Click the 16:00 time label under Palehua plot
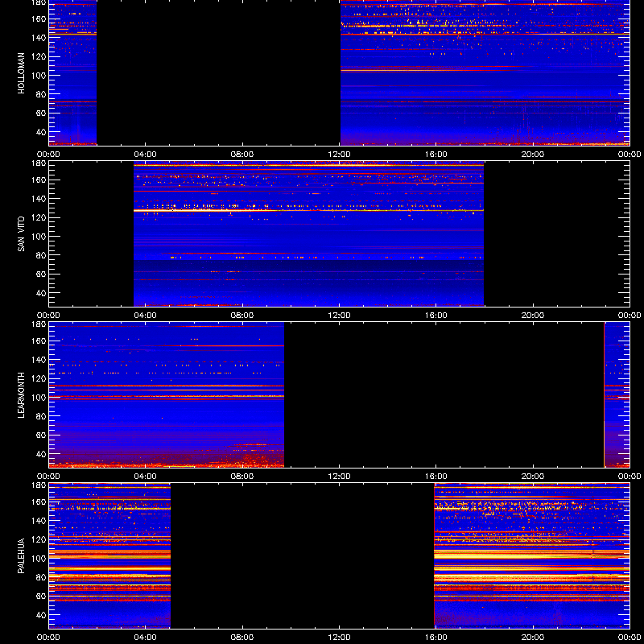 click(x=436, y=638)
